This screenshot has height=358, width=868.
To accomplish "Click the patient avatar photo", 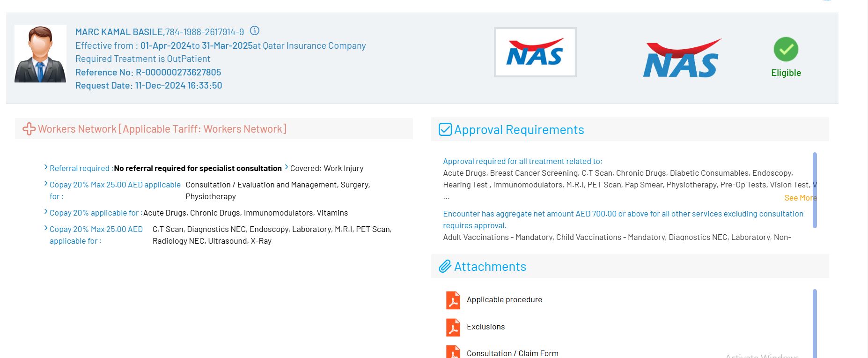I will (40, 54).
